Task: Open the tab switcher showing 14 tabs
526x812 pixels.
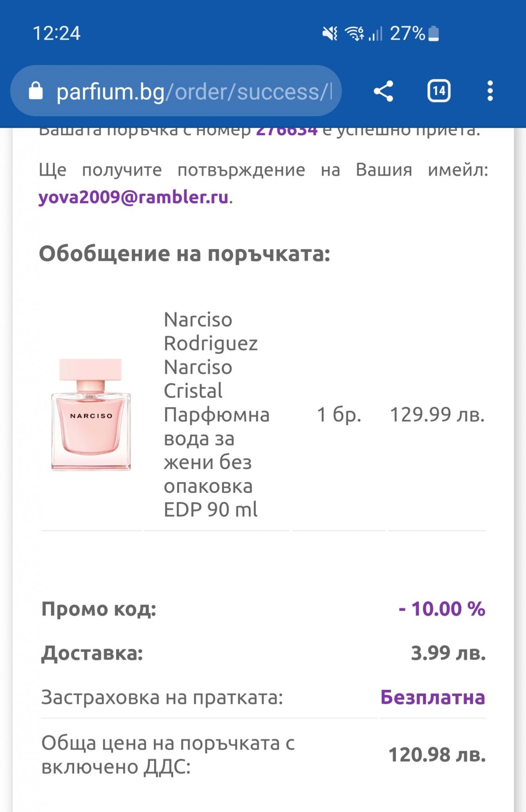Action: pos(439,91)
